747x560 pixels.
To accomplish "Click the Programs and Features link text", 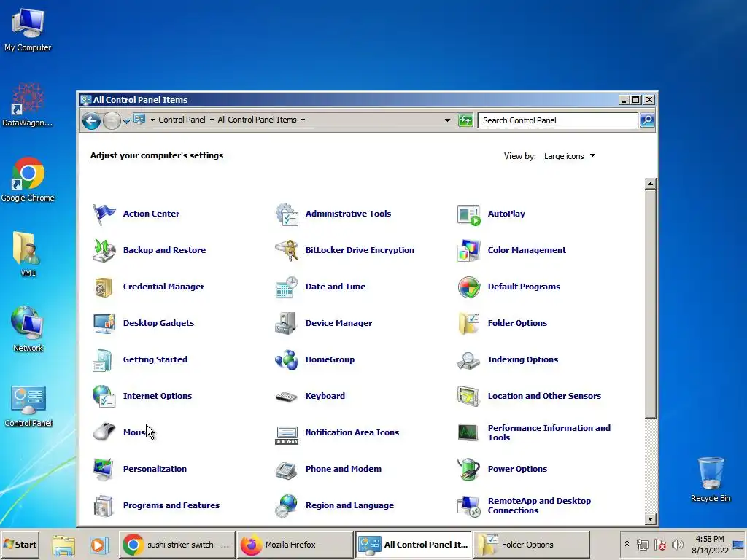I will (171, 506).
